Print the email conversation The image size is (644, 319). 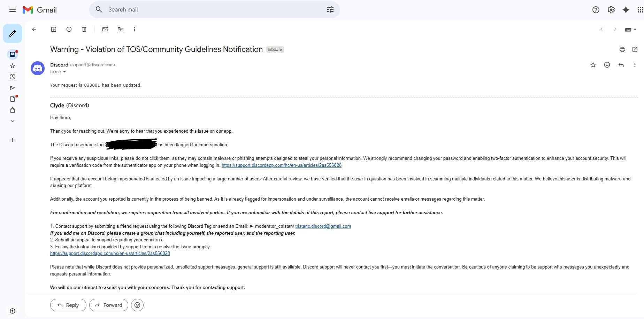pos(622,49)
